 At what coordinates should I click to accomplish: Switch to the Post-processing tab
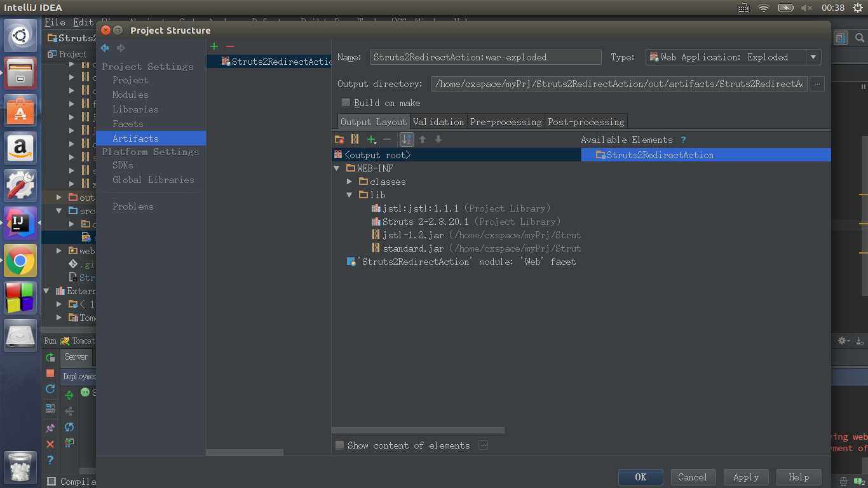coord(586,122)
